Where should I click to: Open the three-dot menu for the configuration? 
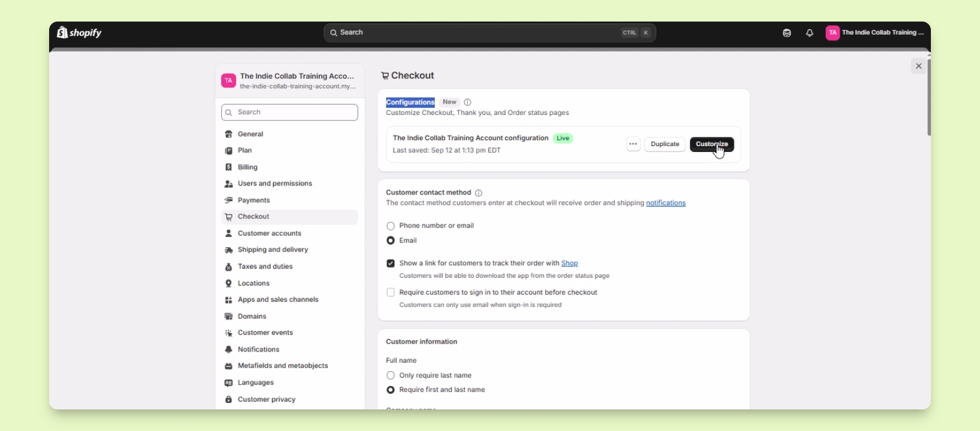pos(633,144)
